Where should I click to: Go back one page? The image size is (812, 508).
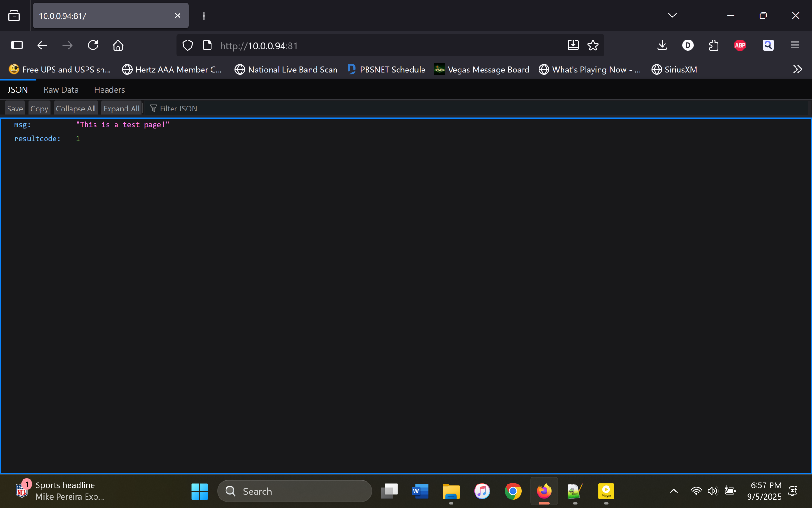42,45
